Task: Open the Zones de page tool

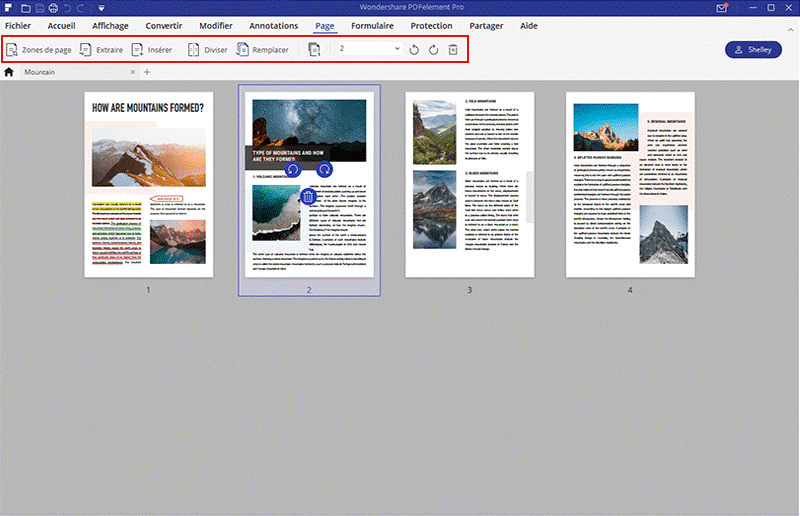Action: (39, 50)
